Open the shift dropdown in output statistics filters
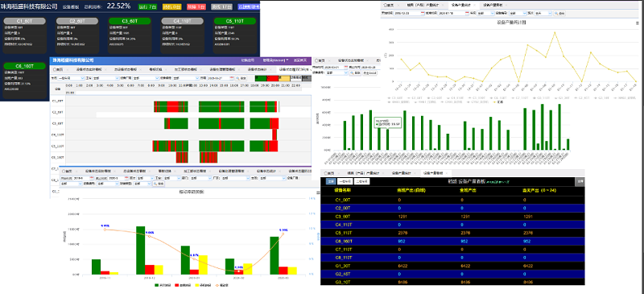The height and width of the screenshot is (294, 644). coord(543,13)
